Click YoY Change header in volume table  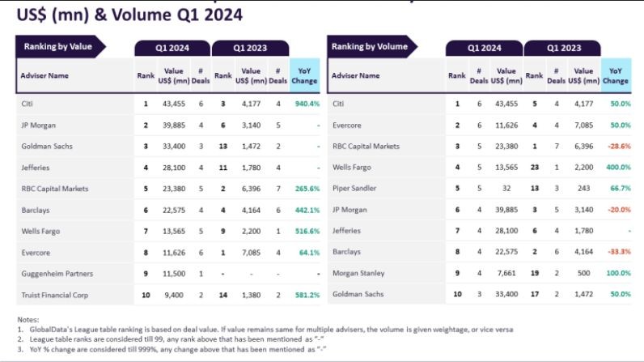615,76
